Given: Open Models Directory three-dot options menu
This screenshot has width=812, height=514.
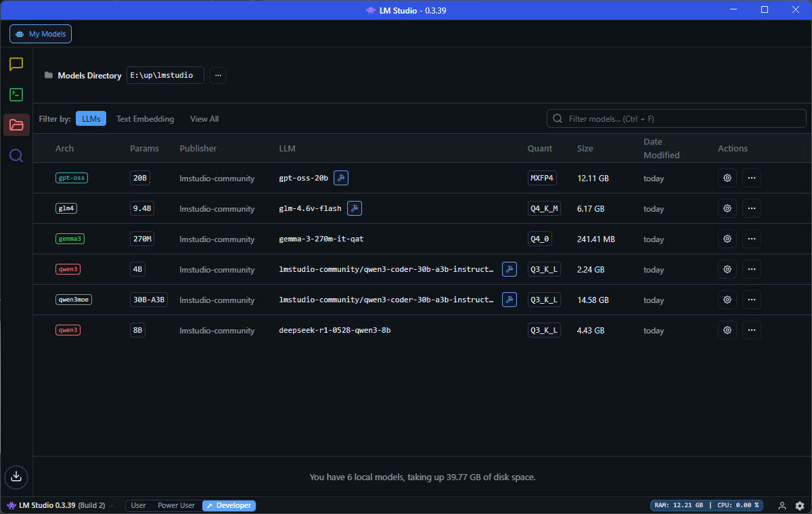Looking at the screenshot, I should tap(218, 75).
